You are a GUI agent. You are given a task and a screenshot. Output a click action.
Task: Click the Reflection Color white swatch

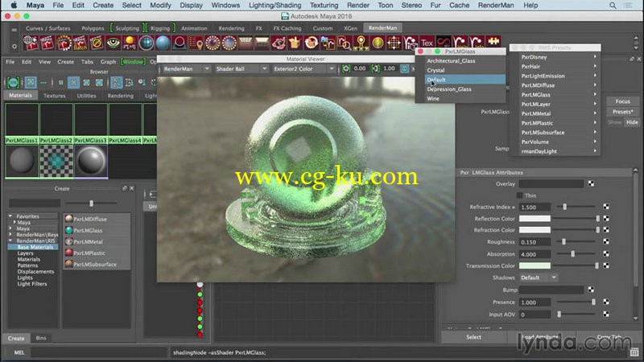[535, 219]
